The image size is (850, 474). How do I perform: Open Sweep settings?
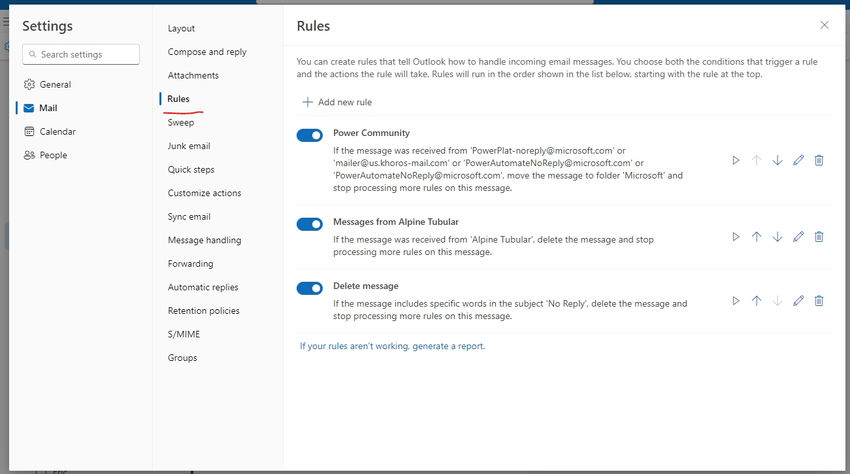[181, 123]
